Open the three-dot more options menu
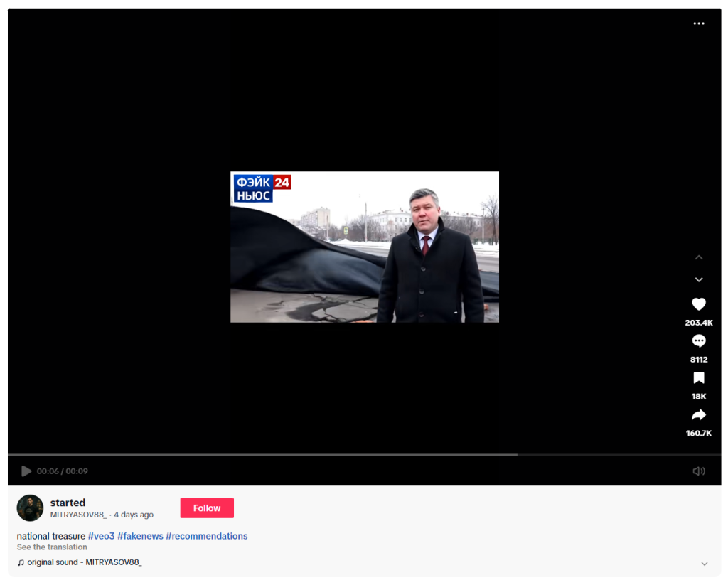Viewport: 728px width, 585px height. point(698,23)
